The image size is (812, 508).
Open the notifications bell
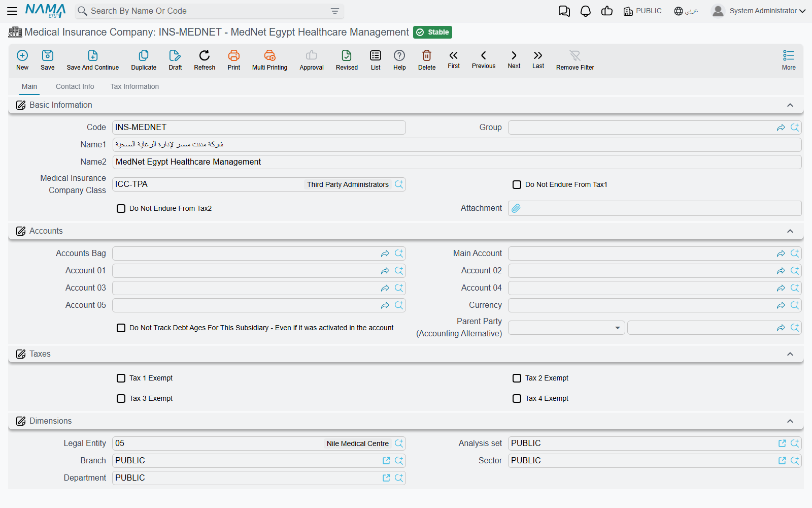point(586,11)
